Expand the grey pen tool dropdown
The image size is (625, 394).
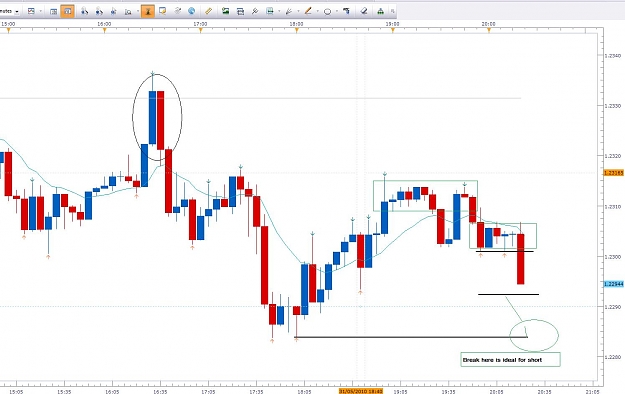coord(298,12)
